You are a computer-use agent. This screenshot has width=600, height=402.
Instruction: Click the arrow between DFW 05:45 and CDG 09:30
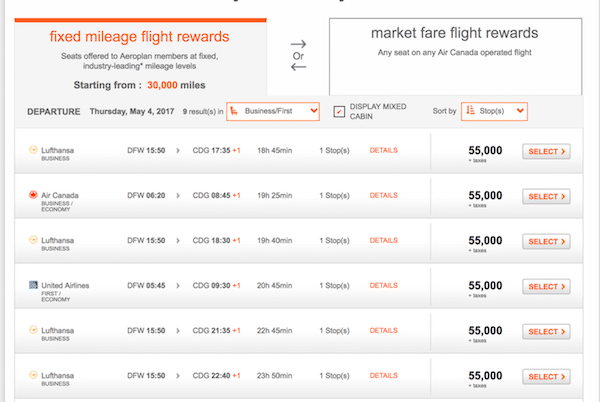point(178,286)
